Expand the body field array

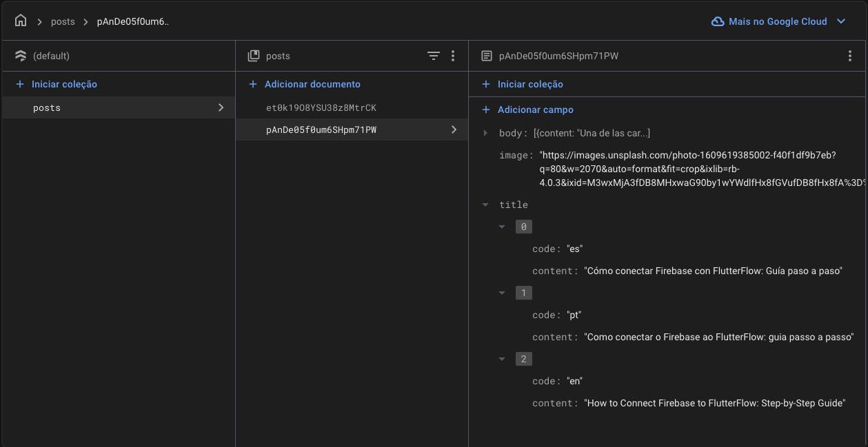pos(486,133)
